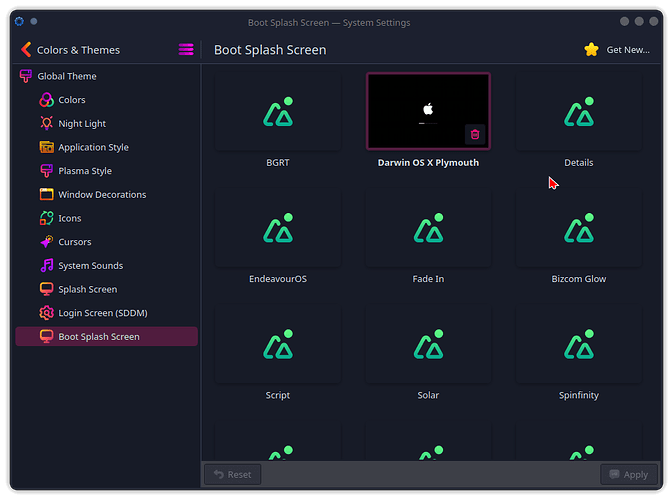Click the Icons category icon

pyautogui.click(x=46, y=218)
